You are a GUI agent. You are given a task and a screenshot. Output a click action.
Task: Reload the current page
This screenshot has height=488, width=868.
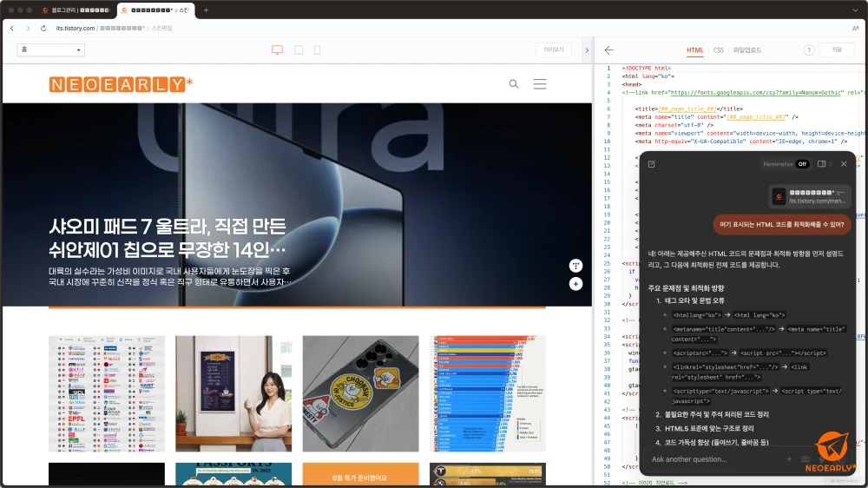tap(43, 28)
